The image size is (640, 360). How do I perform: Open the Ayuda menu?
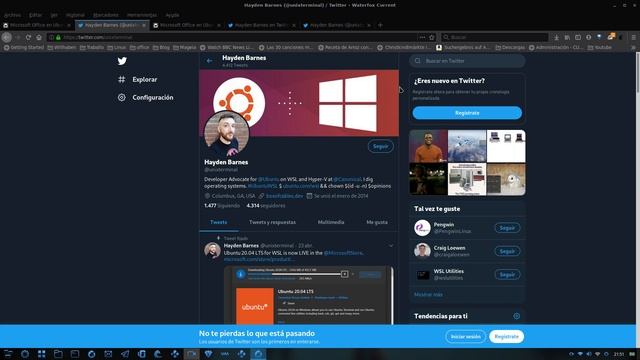pyautogui.click(x=172, y=15)
